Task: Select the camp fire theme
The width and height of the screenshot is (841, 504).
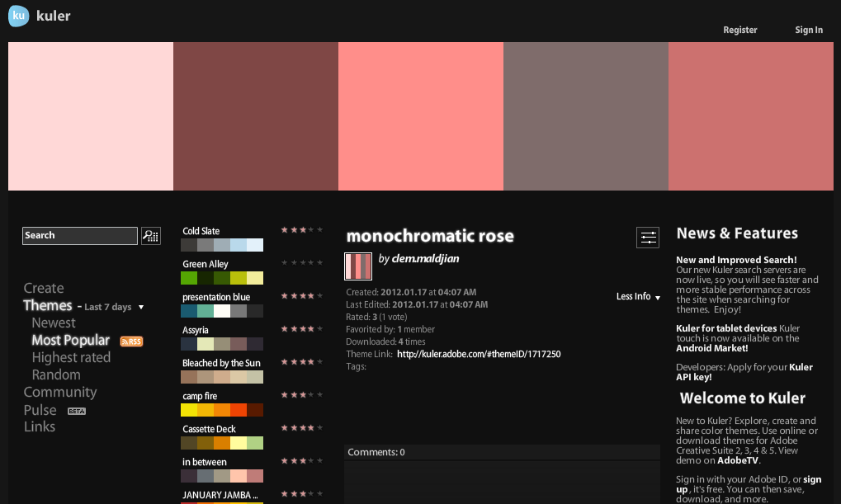Action: [x=200, y=396]
